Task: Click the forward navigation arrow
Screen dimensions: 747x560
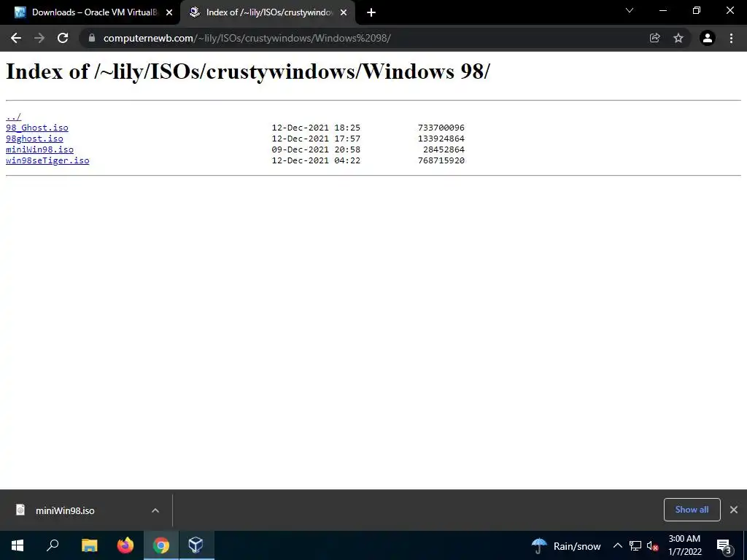Action: pos(39,38)
